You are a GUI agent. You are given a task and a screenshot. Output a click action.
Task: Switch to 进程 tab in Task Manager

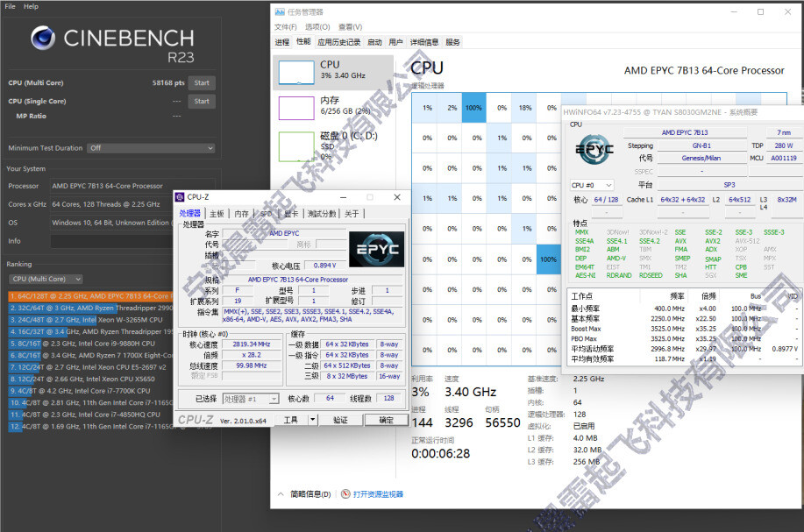click(282, 42)
